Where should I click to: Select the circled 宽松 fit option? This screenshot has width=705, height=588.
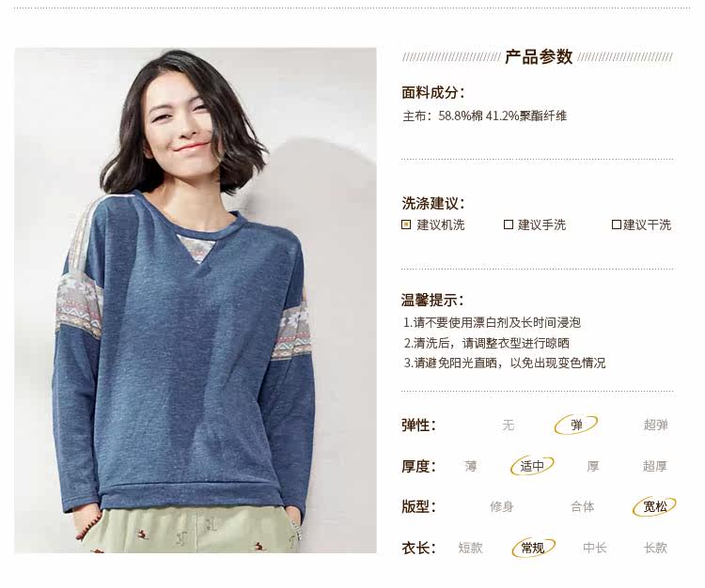654,506
